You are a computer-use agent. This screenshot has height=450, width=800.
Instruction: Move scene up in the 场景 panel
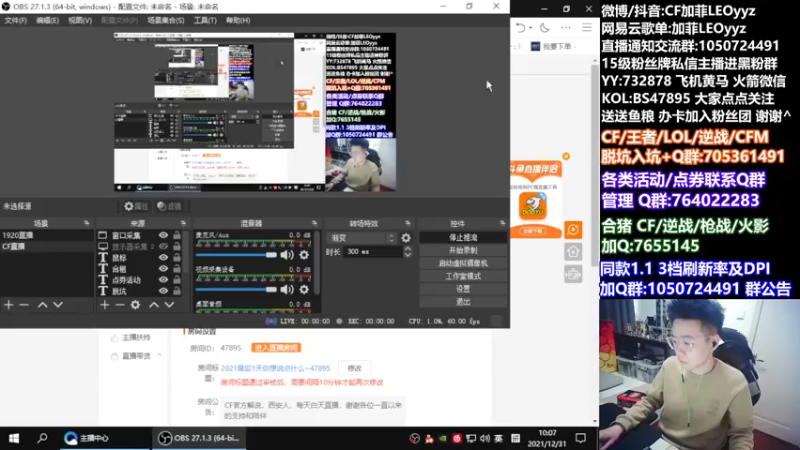click(x=43, y=305)
